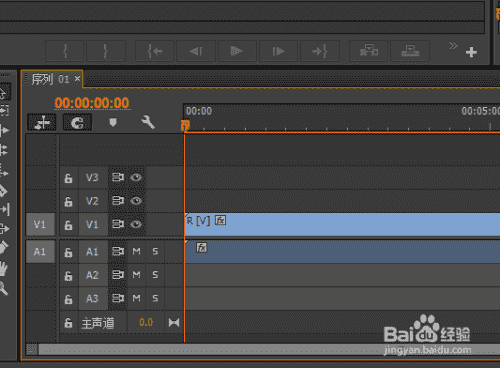Toggle sync lock on V2

(x=118, y=200)
